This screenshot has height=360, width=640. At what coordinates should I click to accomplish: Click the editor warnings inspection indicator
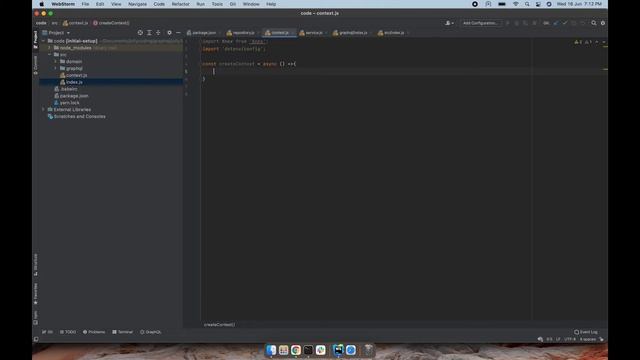click(583, 42)
